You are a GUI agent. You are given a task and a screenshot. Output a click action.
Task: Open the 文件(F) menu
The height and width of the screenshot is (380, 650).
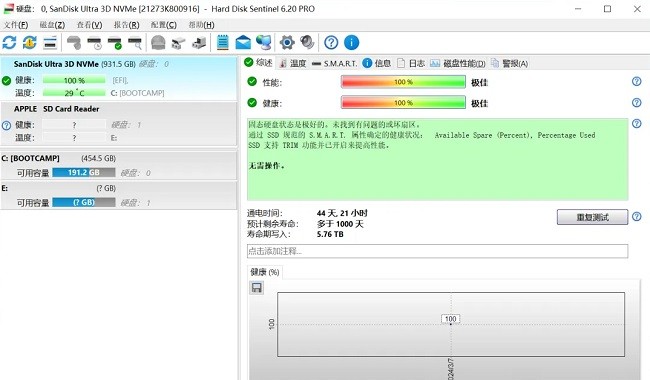[x=16, y=25]
